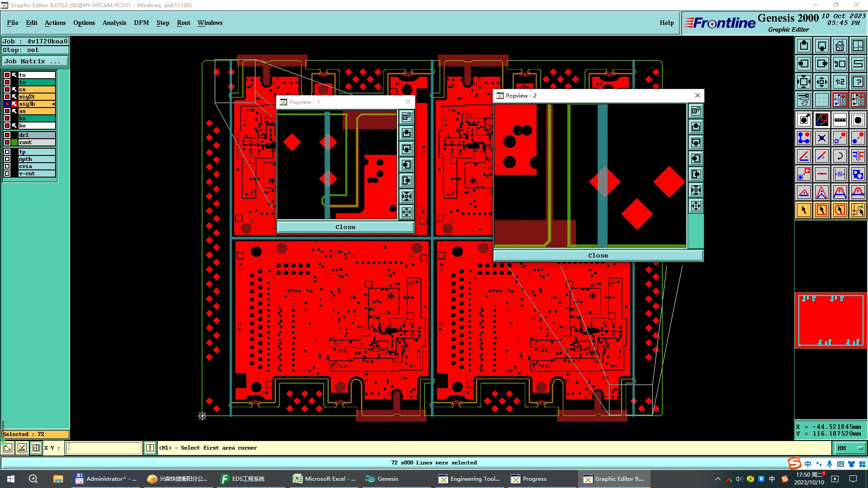Click the green rout layer color swatch
868x488 pixels.
pos(14,142)
